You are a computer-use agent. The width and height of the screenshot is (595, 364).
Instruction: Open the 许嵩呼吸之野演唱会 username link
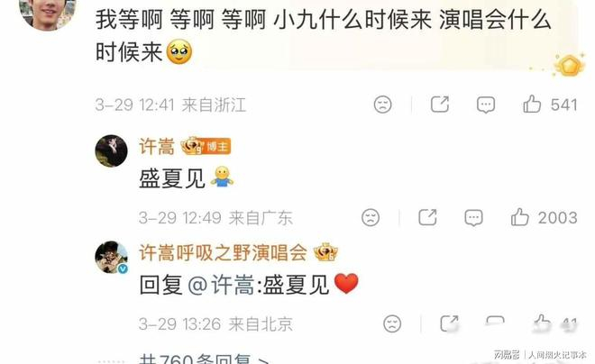click(224, 252)
